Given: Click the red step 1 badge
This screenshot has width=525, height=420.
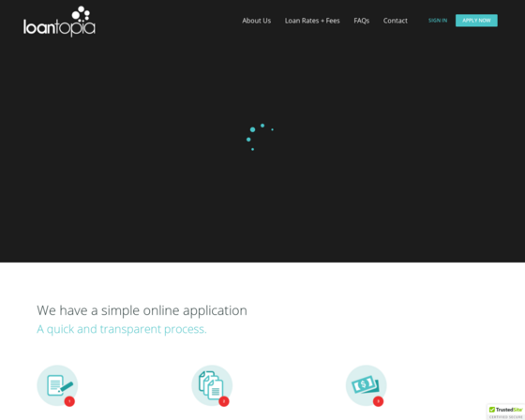Looking at the screenshot, I should [x=69, y=401].
